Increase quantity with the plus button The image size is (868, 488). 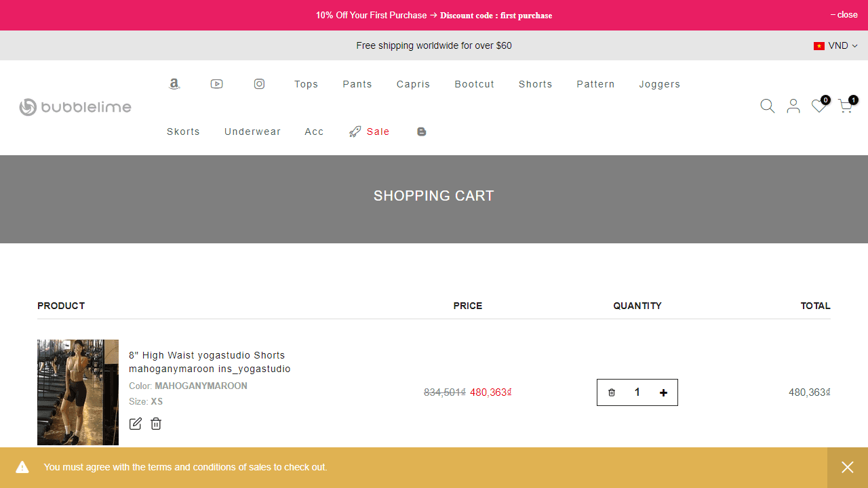pos(663,392)
